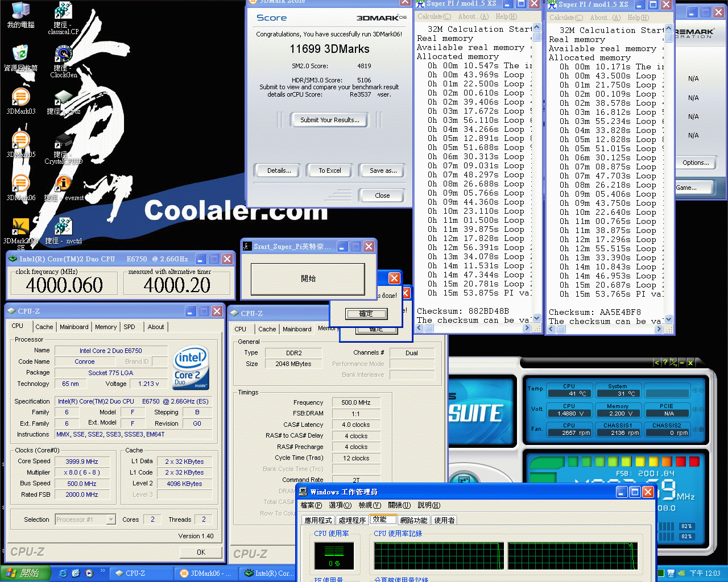Click the system tray clock 下午 12:03
Screen dimensions: 728x582
[705, 573]
